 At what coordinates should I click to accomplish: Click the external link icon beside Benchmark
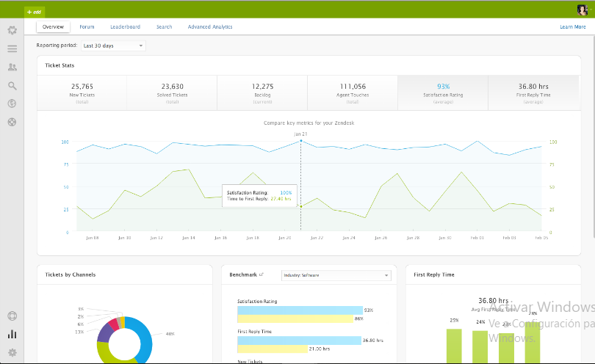point(262,274)
